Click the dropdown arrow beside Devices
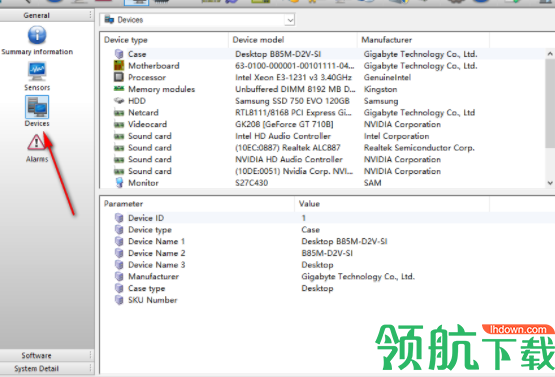This screenshot has width=555, height=377. click(290, 20)
